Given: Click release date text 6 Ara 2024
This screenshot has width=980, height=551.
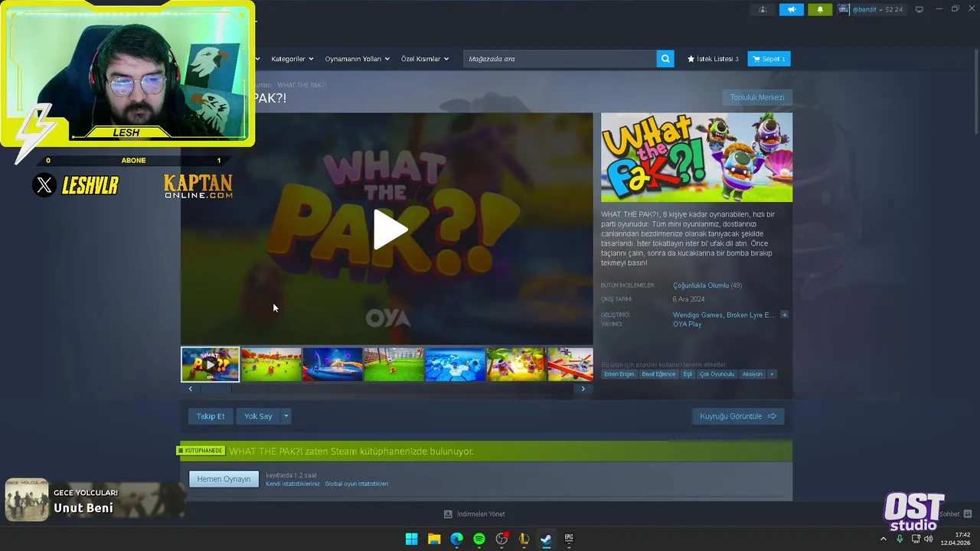Looking at the screenshot, I should tap(688, 299).
